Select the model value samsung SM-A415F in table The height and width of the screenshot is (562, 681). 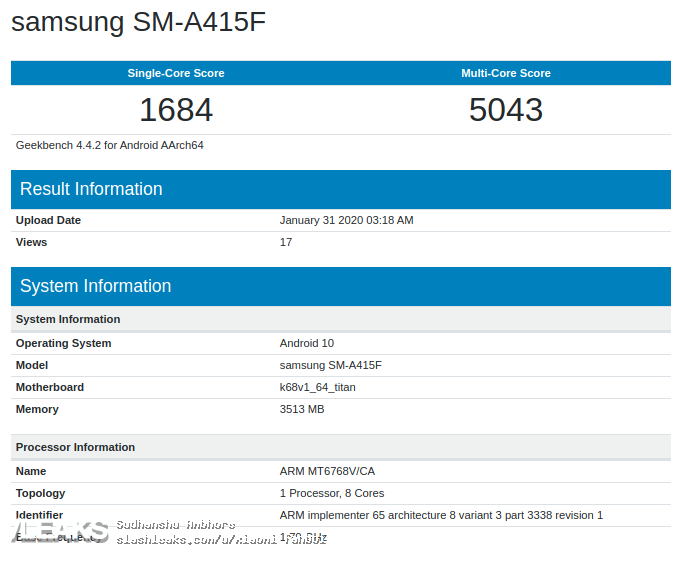click(x=331, y=365)
